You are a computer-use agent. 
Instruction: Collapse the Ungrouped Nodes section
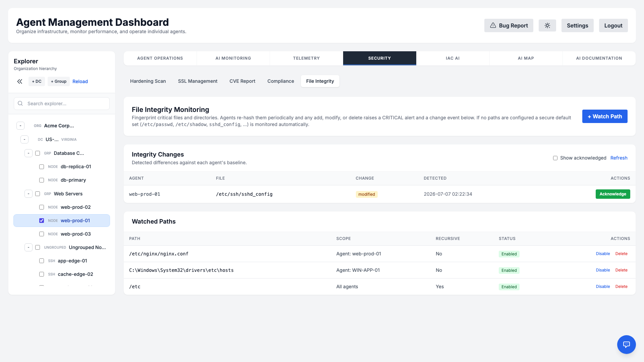(29, 247)
